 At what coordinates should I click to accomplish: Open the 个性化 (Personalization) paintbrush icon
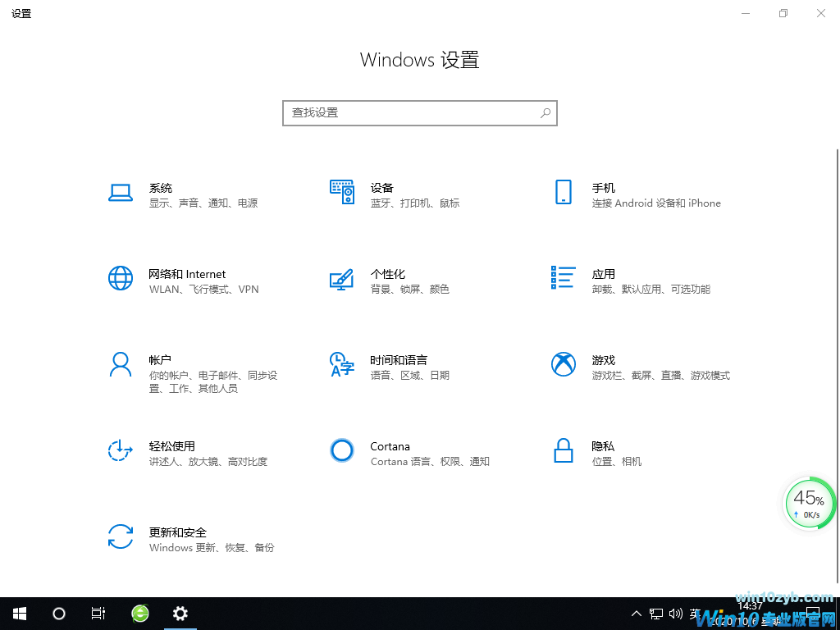342,279
